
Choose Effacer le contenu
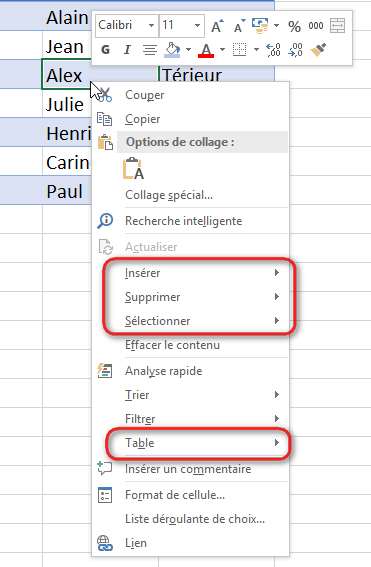(x=190, y=345)
